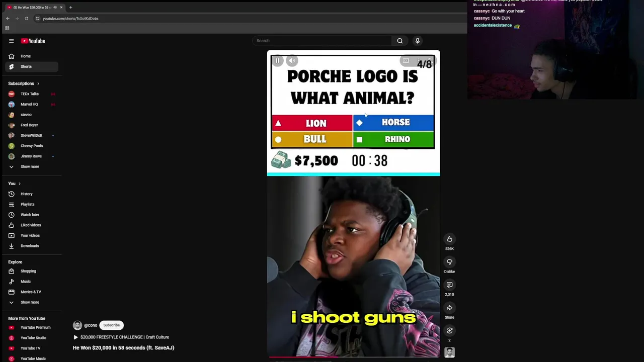Viewport: 644px width, 362px height.
Task: Dislike the Short with thumbs down
Action: [x=449, y=262]
